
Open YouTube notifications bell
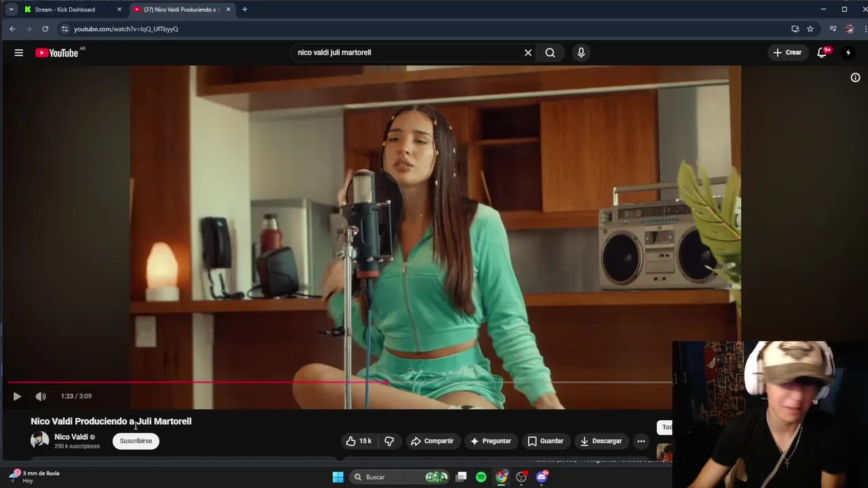tap(822, 52)
